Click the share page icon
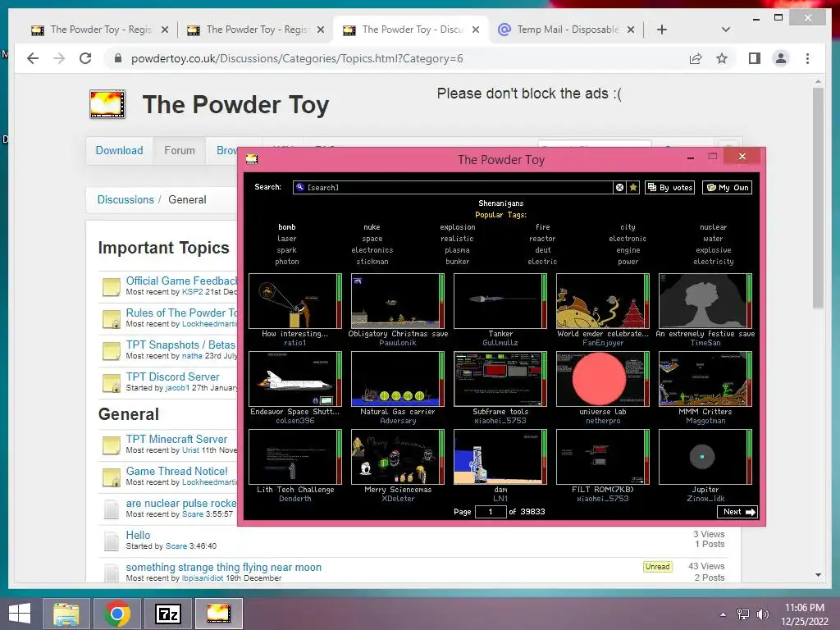Image resolution: width=840 pixels, height=630 pixels. (x=696, y=58)
